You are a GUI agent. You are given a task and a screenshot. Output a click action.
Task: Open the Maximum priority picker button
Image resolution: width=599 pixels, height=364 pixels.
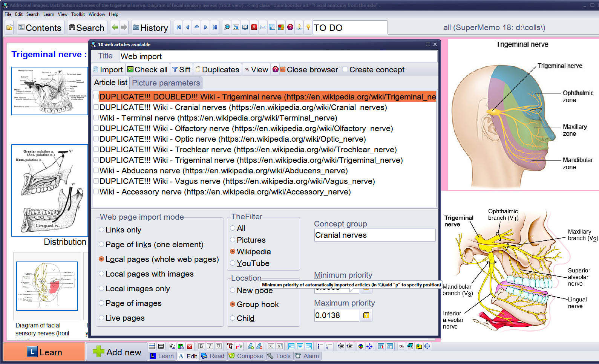(x=366, y=315)
